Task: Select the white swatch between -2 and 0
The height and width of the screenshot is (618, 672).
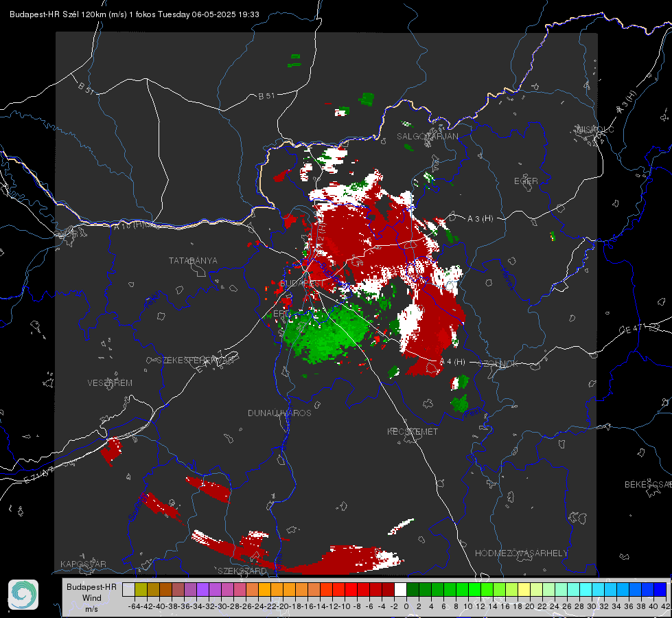Action: (x=400, y=589)
